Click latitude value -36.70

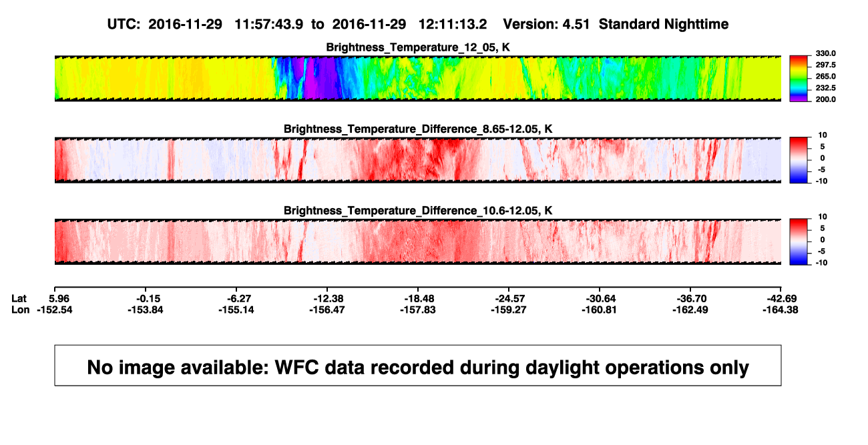tap(690, 298)
